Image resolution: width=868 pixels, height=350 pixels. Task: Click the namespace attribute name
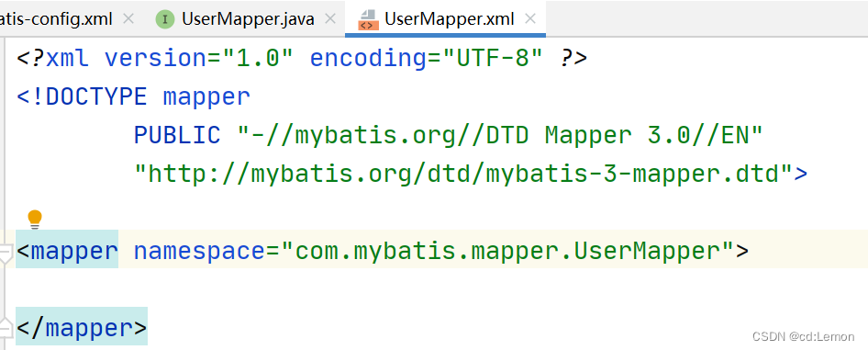200,251
